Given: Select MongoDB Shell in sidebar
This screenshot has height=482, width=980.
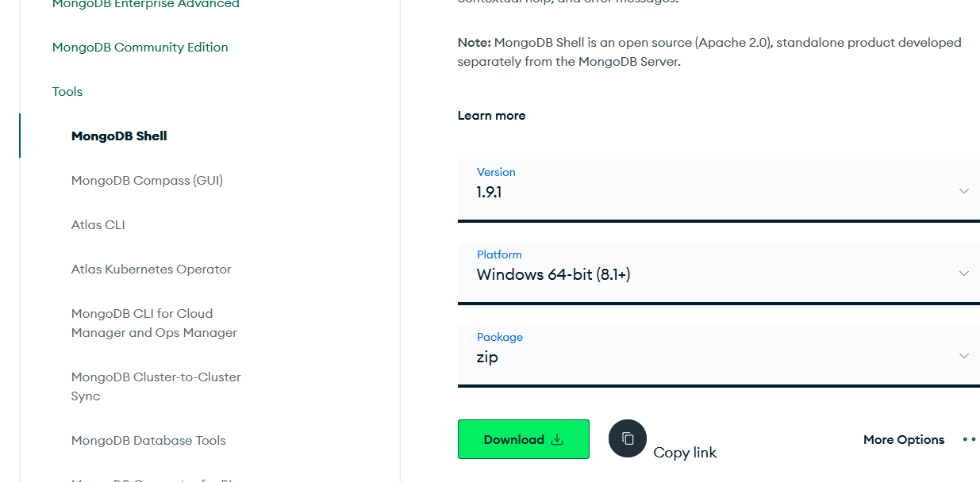Looking at the screenshot, I should coord(119,136).
